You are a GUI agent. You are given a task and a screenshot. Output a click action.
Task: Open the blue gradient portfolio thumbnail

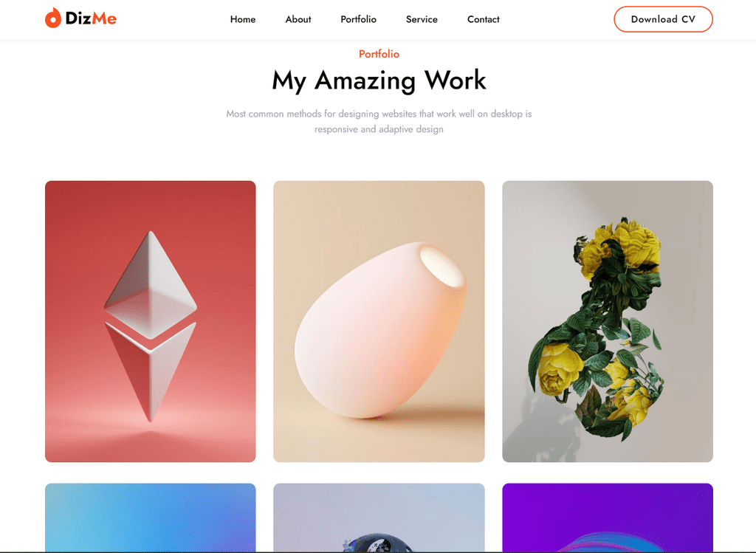pyautogui.click(x=151, y=518)
